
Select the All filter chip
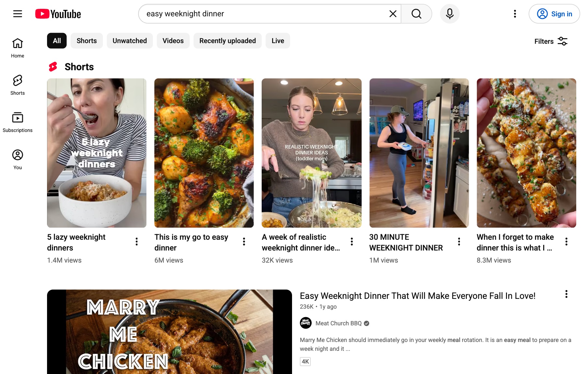pos(57,41)
